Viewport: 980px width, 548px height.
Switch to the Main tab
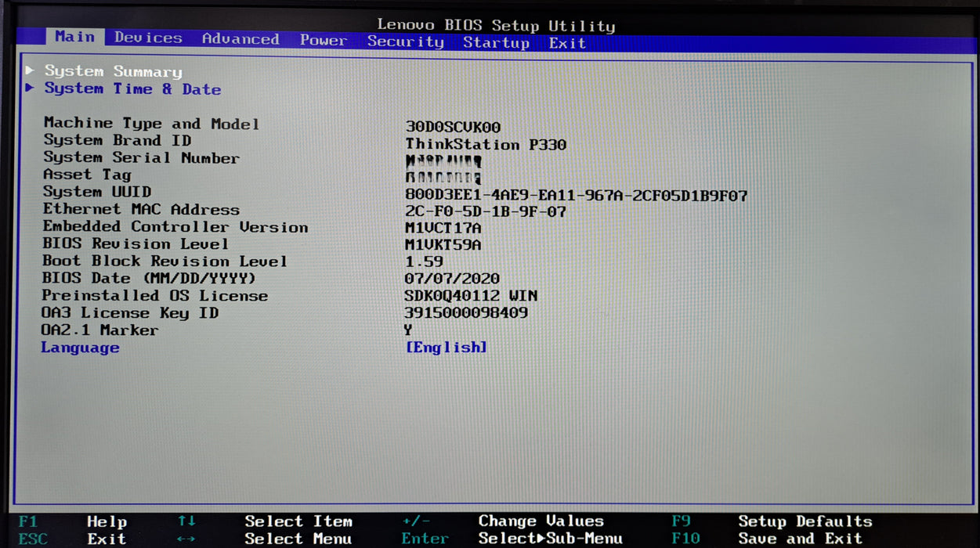click(74, 37)
